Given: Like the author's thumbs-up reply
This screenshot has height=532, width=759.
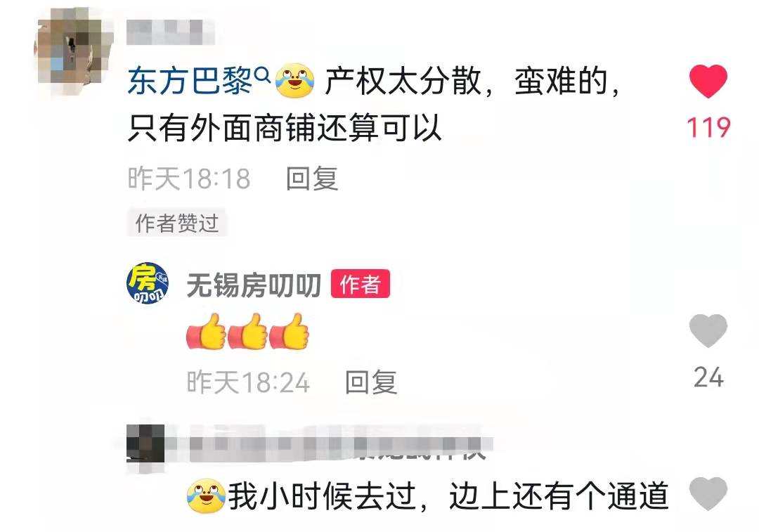Looking at the screenshot, I should 708,330.
